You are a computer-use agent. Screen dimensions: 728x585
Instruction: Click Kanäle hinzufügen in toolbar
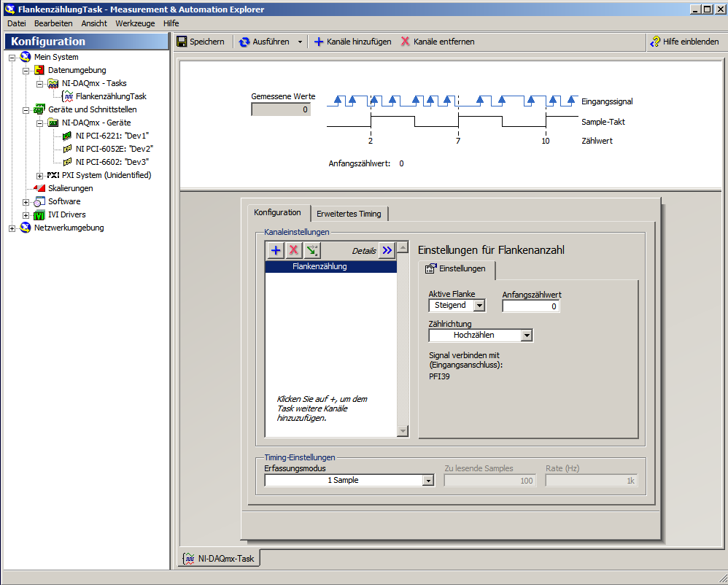[x=352, y=42]
